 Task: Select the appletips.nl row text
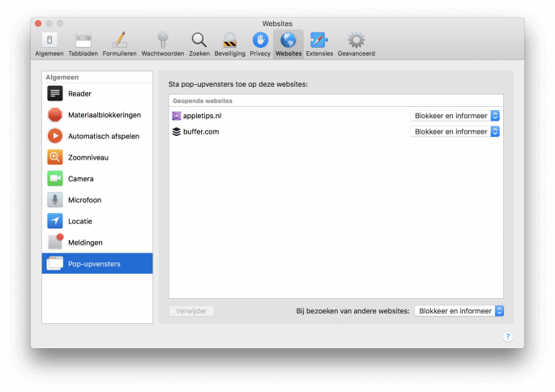[202, 116]
